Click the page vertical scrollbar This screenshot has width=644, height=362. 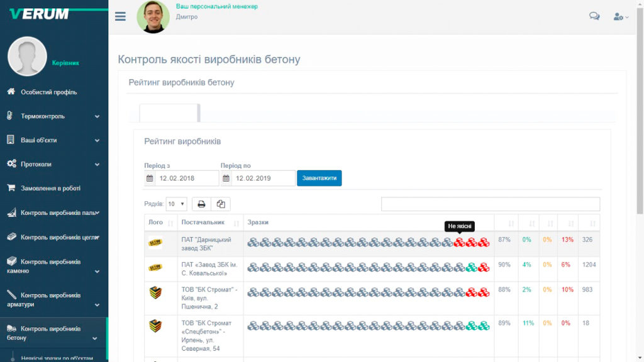coord(640,111)
